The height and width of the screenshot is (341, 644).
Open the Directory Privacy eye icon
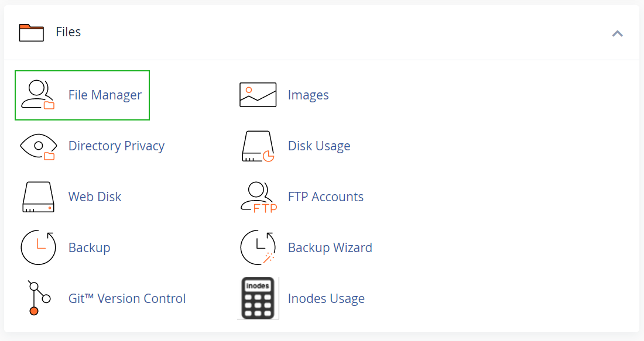(x=39, y=146)
